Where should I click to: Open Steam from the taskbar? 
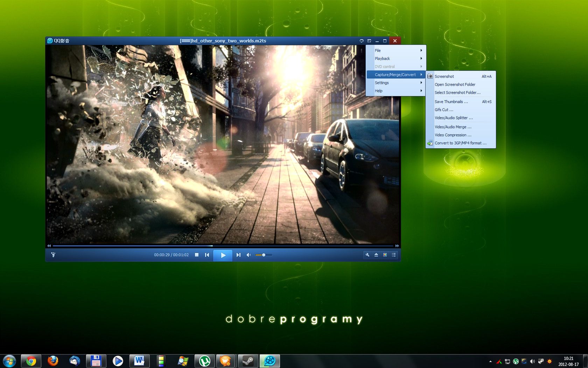[248, 361]
